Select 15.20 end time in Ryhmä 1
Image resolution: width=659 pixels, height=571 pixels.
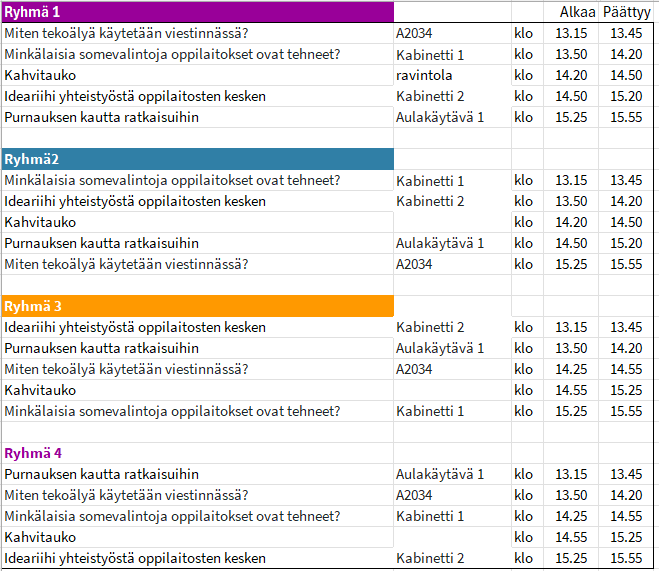[626, 96]
